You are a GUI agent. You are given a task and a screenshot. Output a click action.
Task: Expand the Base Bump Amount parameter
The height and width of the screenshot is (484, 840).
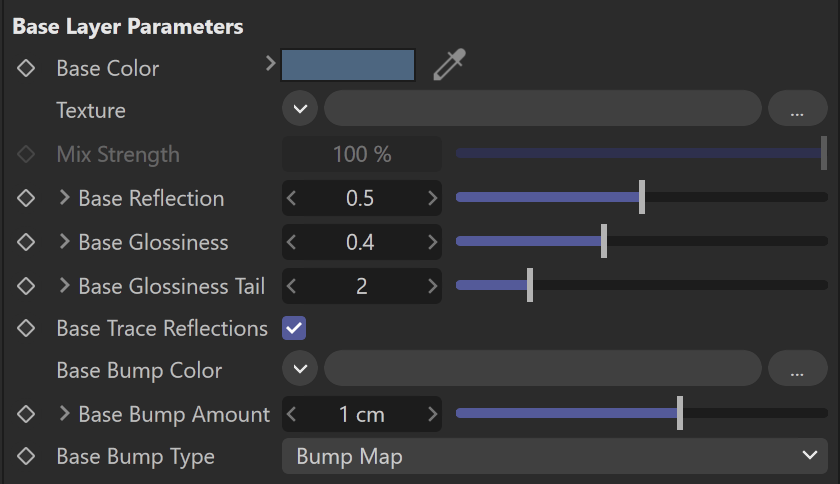[64, 414]
